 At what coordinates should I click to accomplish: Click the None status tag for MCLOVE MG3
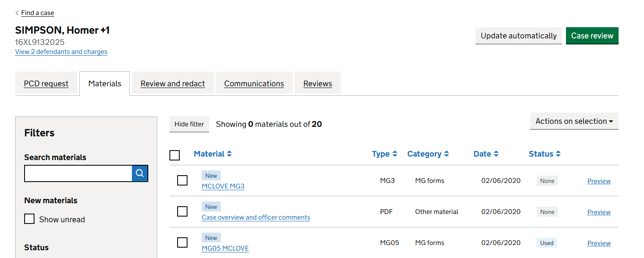(547, 181)
